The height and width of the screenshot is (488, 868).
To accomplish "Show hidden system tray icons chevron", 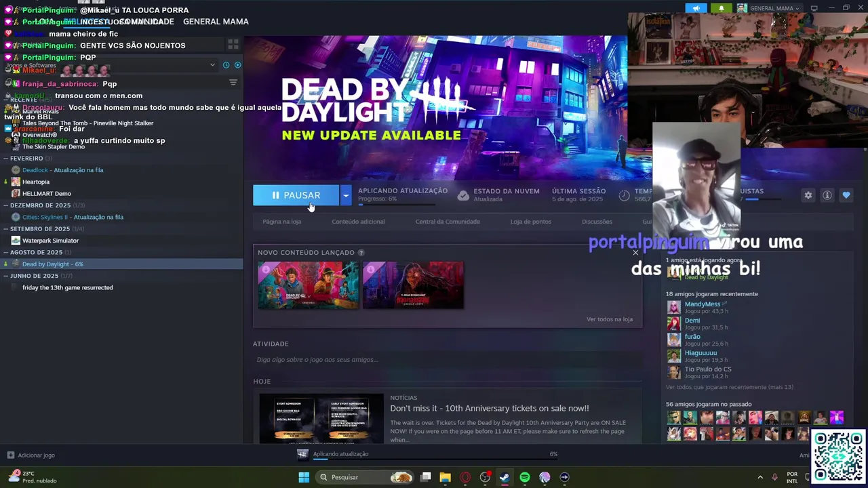I will [x=759, y=477].
